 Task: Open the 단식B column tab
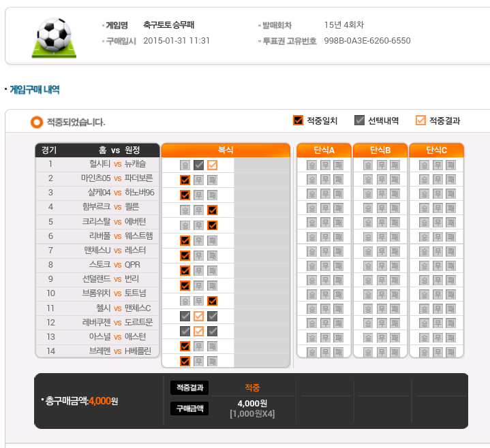(380, 150)
